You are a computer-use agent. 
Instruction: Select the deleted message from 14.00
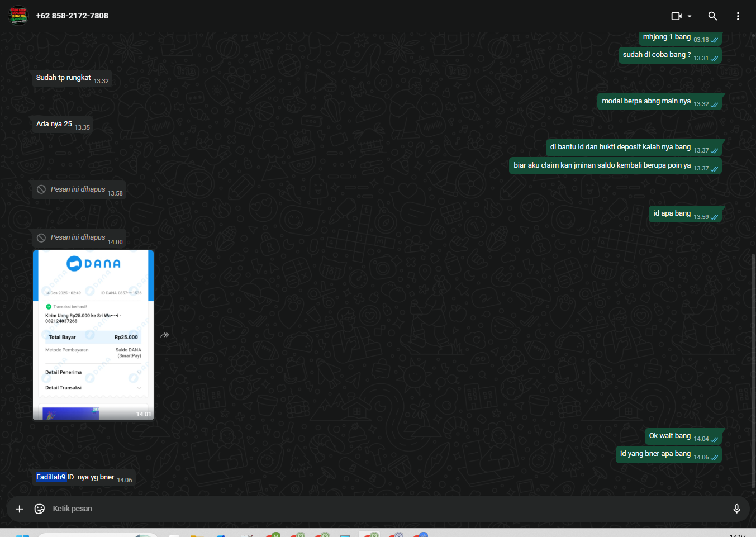pyautogui.click(x=79, y=239)
